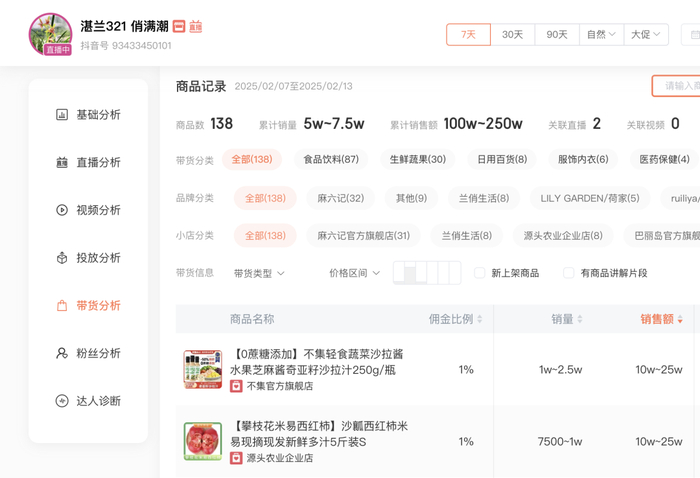Select the 7天 time range
This screenshot has height=478, width=700.
pos(468,34)
